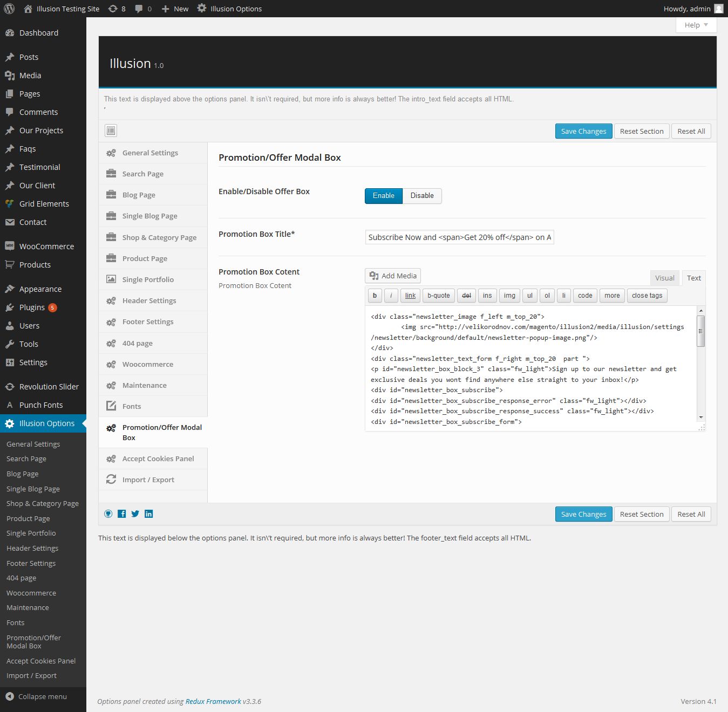Click the img quicktag button
The width and height of the screenshot is (728, 712).
(x=509, y=296)
